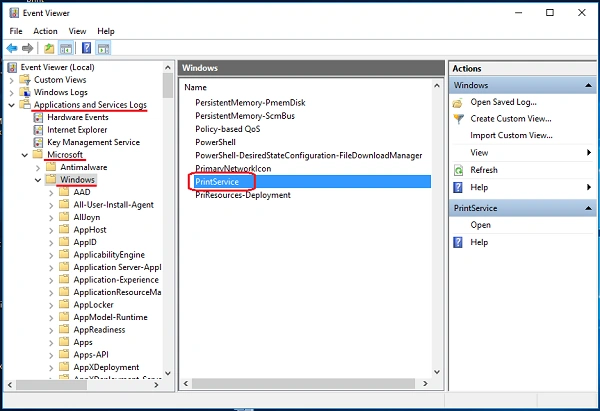
Task: Click the Back arrow toolbar icon
Action: [x=12, y=48]
